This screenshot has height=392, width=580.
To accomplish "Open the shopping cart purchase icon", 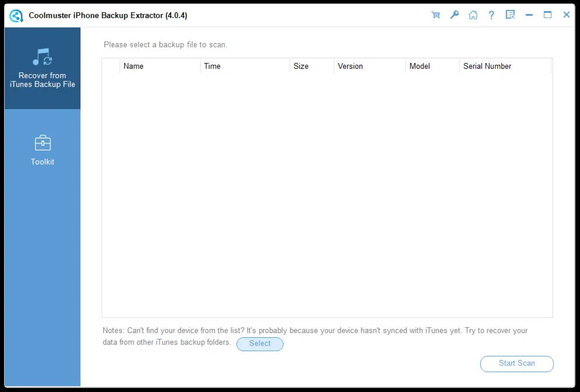I will point(436,15).
